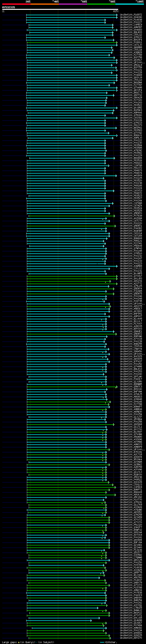Open hit UniRef100_B7FH37
This screenshot has height=644, width=146.
point(131,361)
